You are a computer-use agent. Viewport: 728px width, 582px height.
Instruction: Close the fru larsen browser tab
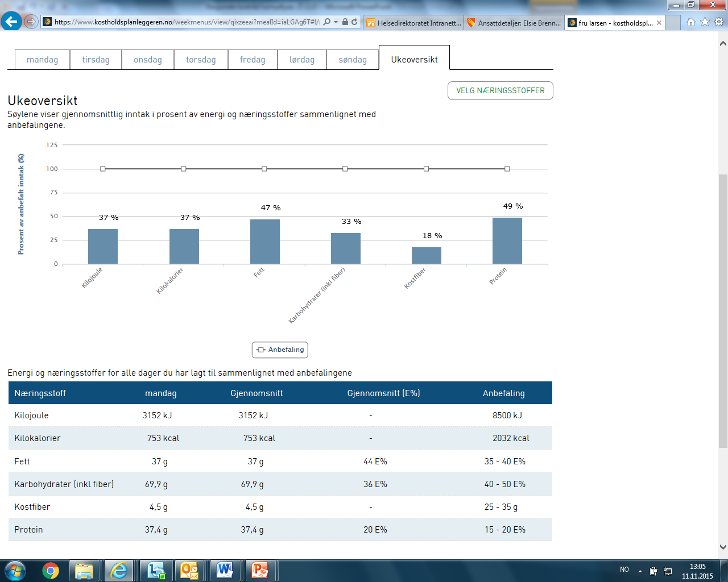[659, 23]
